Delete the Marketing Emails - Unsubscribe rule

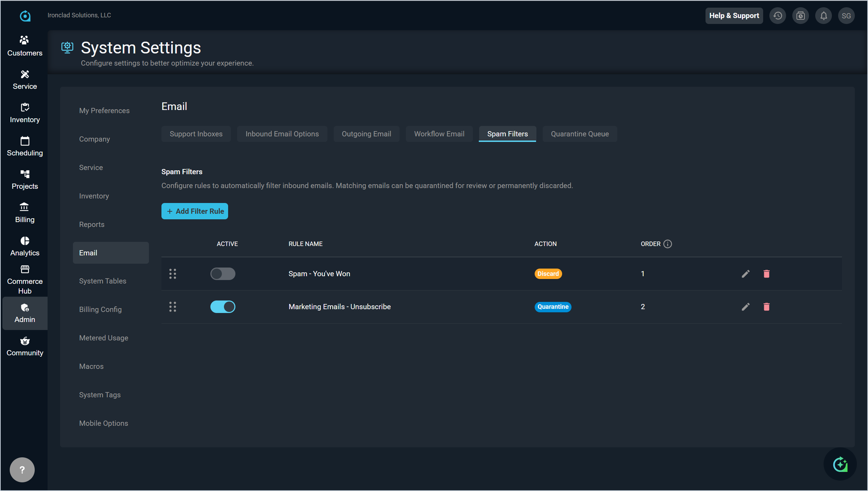pos(766,307)
